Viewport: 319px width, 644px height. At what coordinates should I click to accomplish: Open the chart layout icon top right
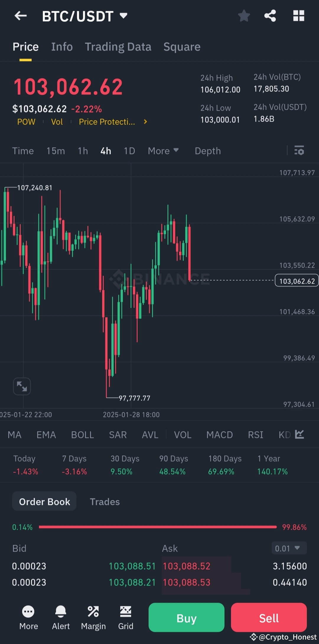click(299, 16)
